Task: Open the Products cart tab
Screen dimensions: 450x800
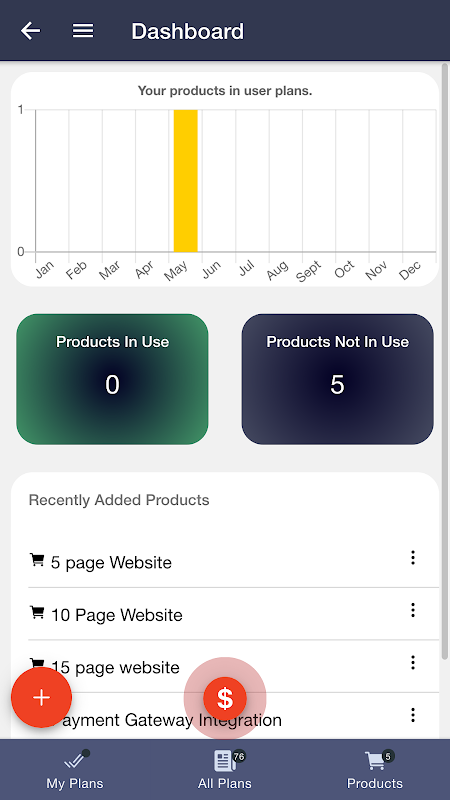Action: (x=375, y=769)
